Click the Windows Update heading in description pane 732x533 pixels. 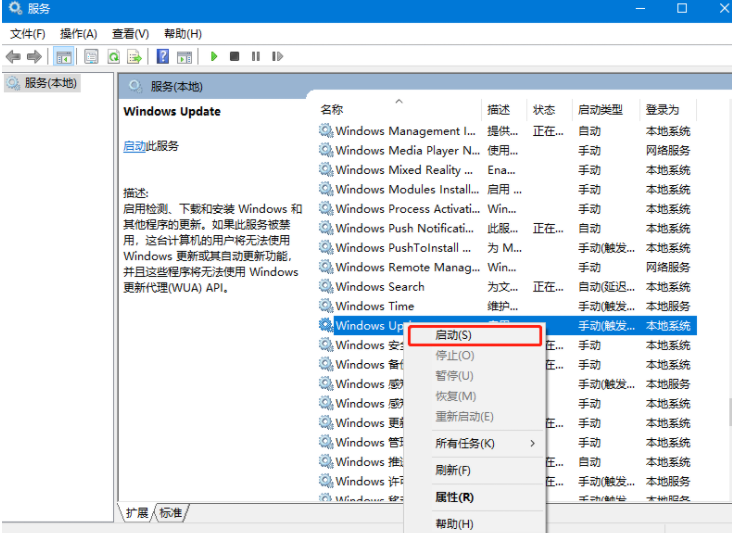click(172, 112)
